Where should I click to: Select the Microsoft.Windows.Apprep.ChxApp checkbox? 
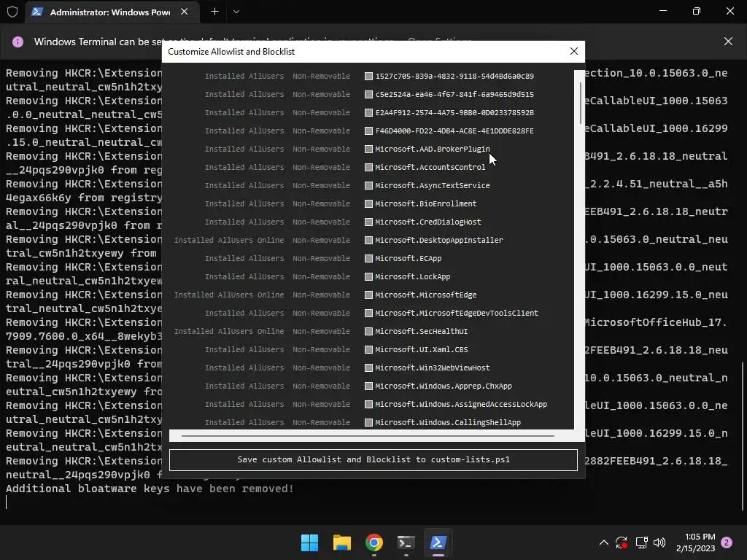click(x=368, y=386)
